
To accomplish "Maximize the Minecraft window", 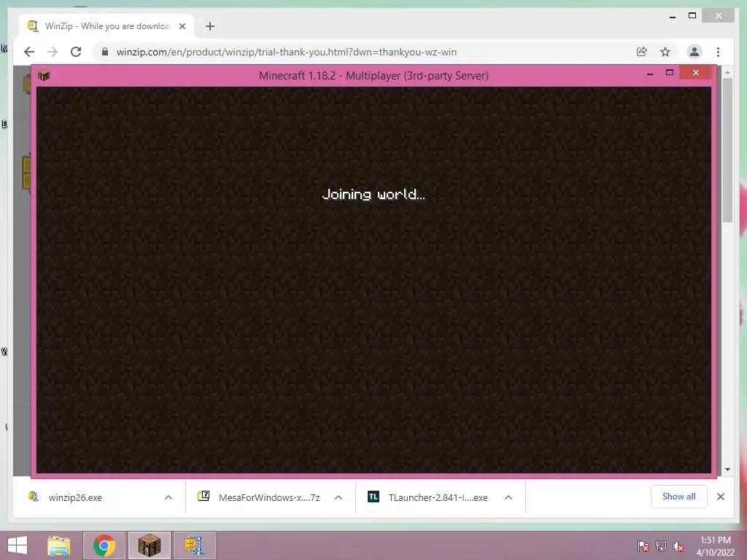I will click(670, 72).
